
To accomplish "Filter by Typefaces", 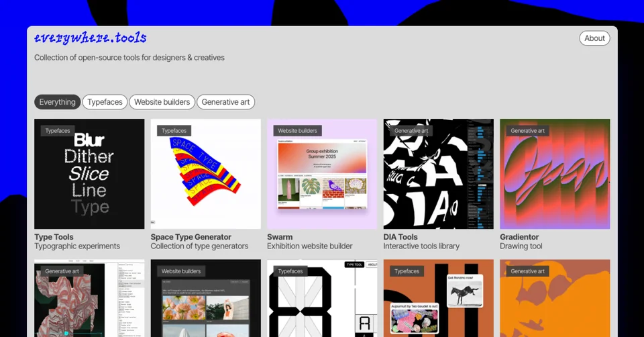I will pyautogui.click(x=105, y=102).
